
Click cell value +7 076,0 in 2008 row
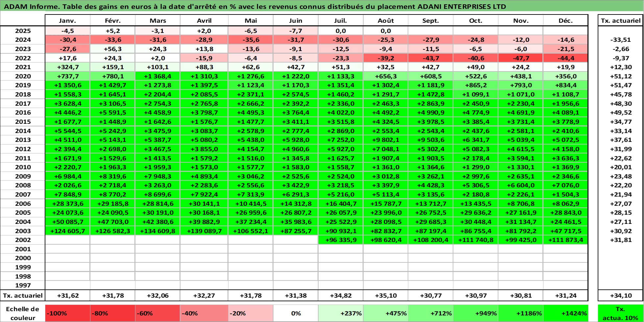click(566, 185)
